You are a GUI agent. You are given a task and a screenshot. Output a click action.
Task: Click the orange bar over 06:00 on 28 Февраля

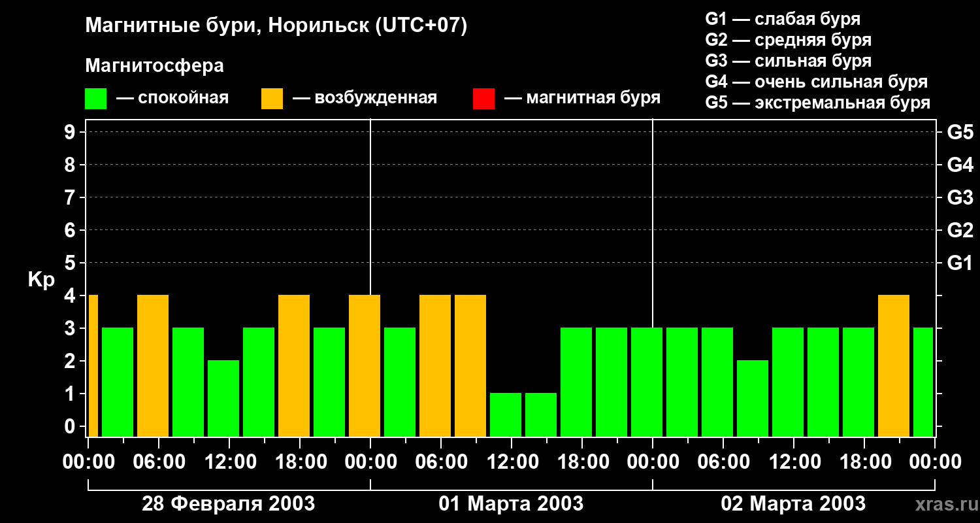pyautogui.click(x=153, y=365)
